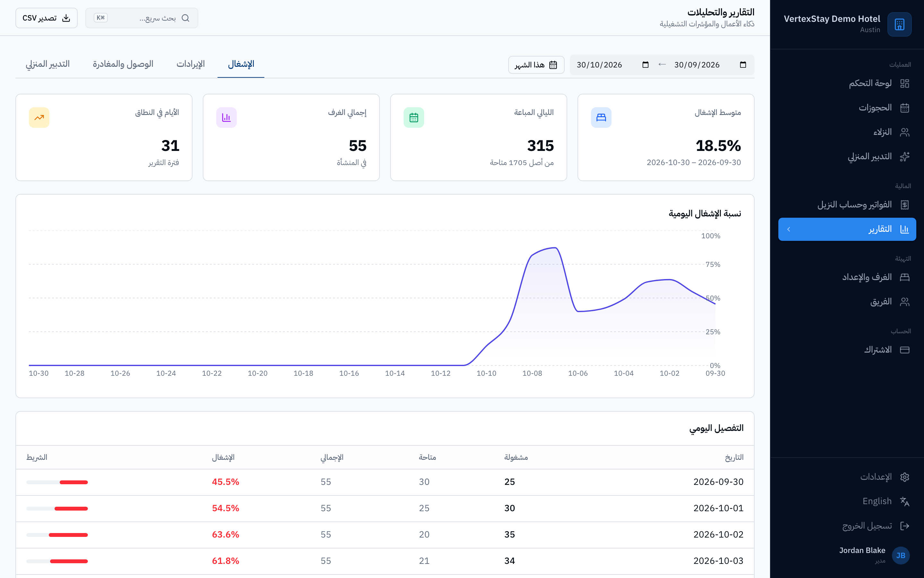Open Housekeeping (التدبير المنزلي) sparkle icon in sidebar
This screenshot has height=578, width=924.
coord(904,157)
